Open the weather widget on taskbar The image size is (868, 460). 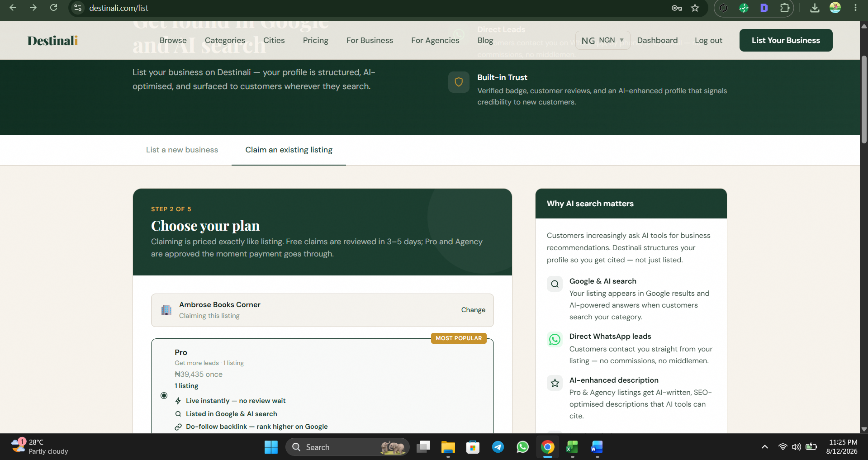coord(40,446)
